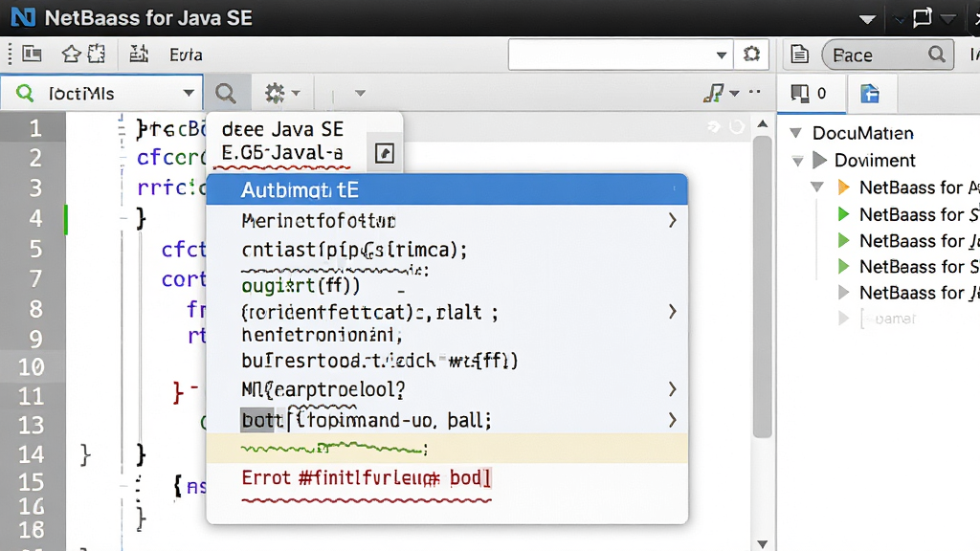980x551 pixels.
Task: Open the (roridentfettcat) submenu entry
Action: coord(447,312)
